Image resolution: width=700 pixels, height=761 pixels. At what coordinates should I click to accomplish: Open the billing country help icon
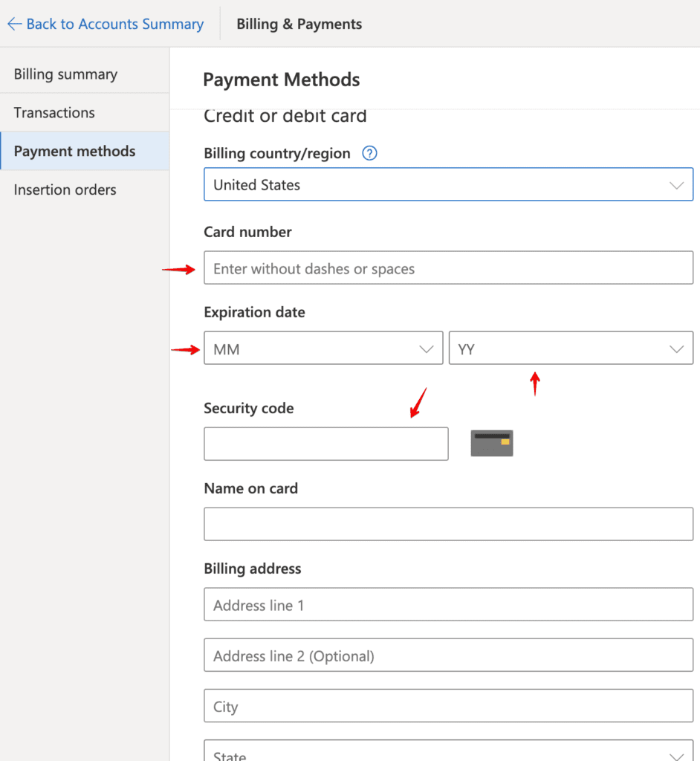tap(369, 153)
